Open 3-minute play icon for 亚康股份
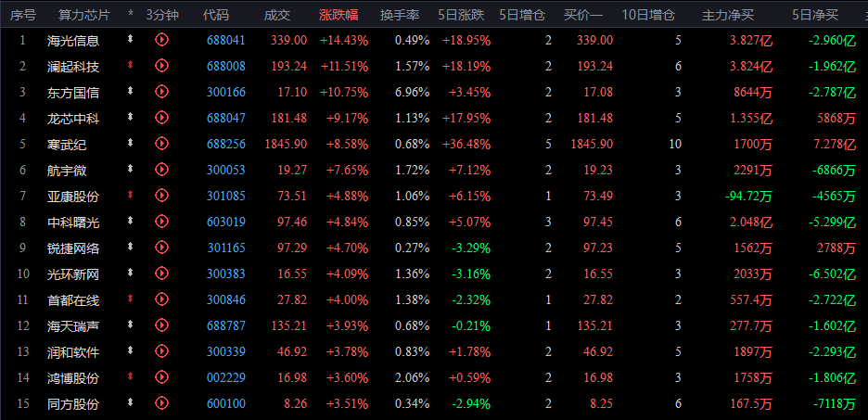Screen dimensions: 868x420 tap(161, 196)
